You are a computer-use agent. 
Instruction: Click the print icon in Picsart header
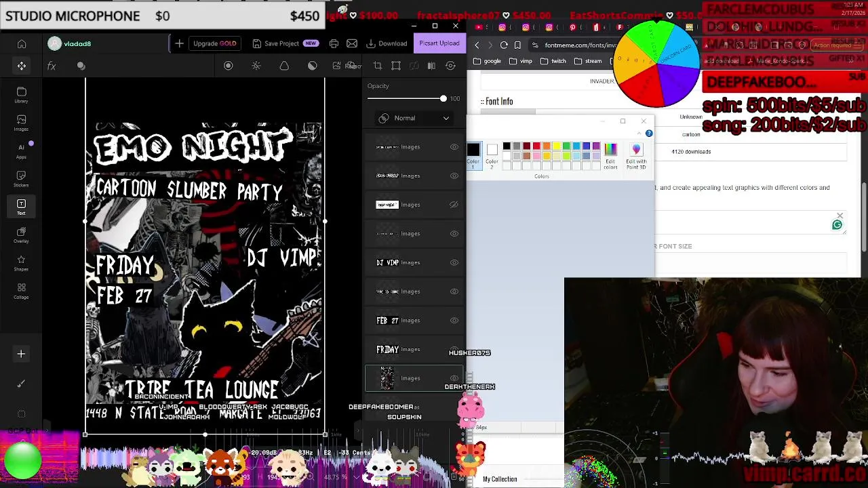click(334, 43)
